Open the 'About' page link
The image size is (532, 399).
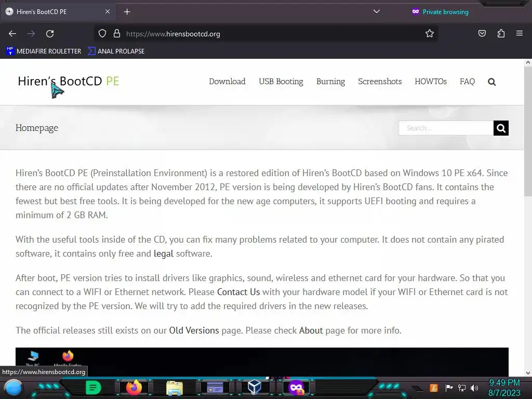311,330
